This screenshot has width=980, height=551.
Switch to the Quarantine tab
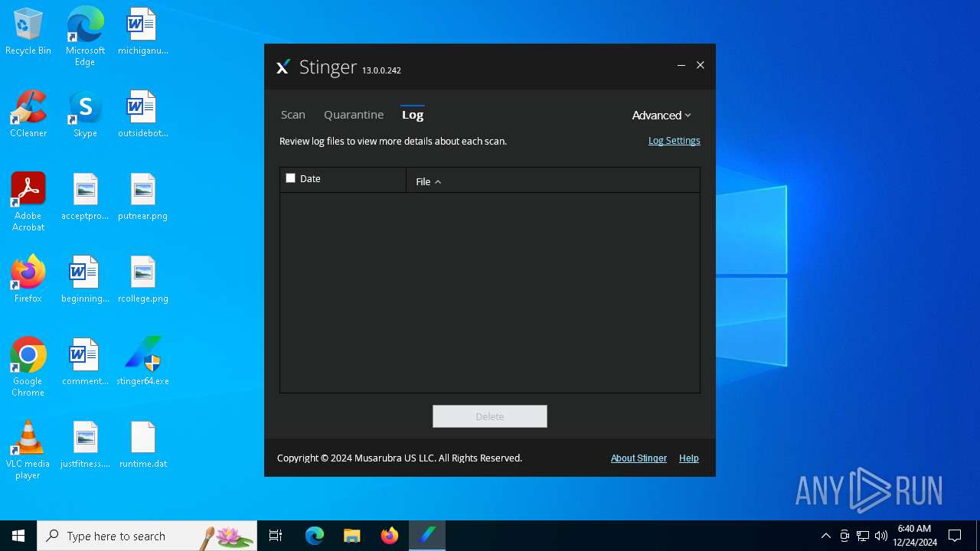tap(354, 115)
